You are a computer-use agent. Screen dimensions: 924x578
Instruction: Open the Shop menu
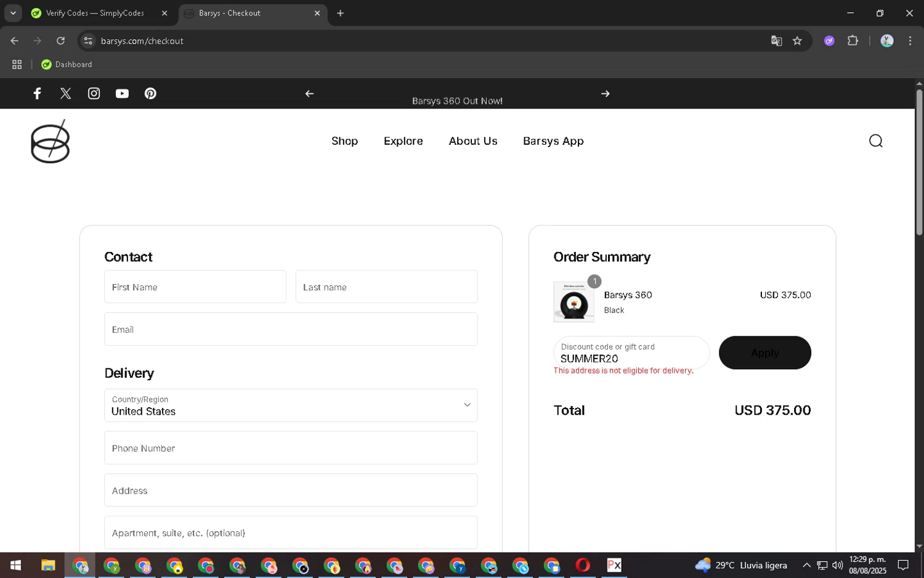344,141
